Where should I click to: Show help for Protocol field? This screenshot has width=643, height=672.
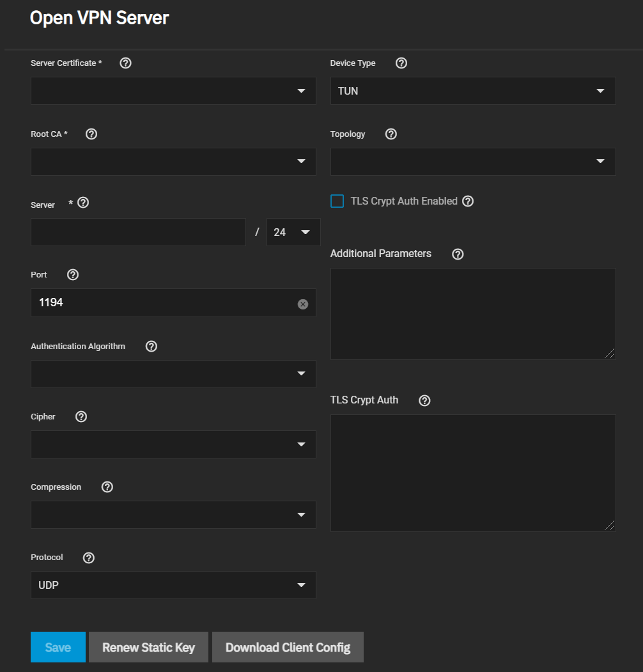tap(89, 558)
